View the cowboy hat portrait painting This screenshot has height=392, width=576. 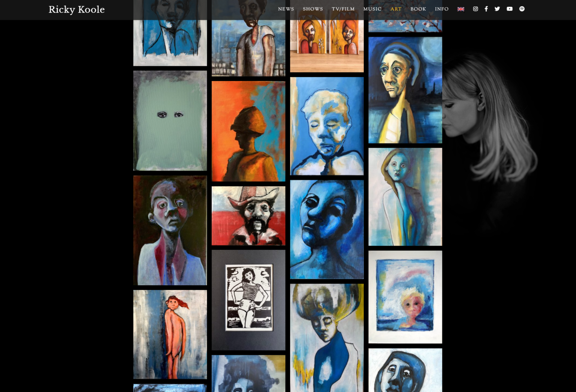tap(248, 216)
